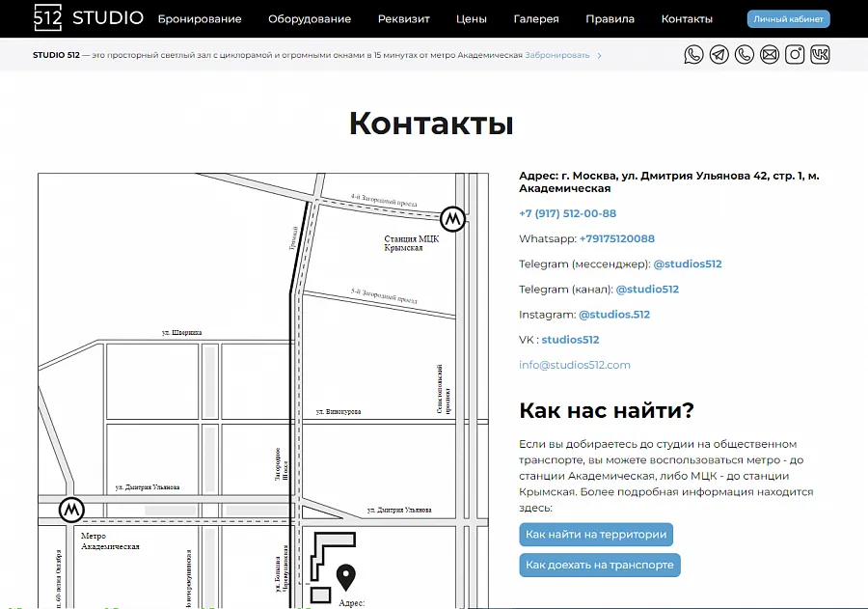The width and height of the screenshot is (868, 609).
Task: Click the Как найти на территории button
Action: tap(596, 534)
